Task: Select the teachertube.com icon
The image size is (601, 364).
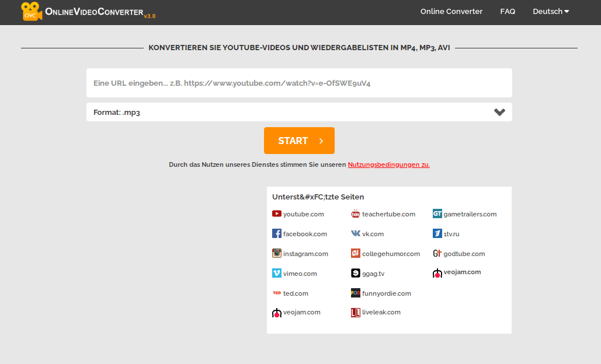Action: tap(355, 213)
